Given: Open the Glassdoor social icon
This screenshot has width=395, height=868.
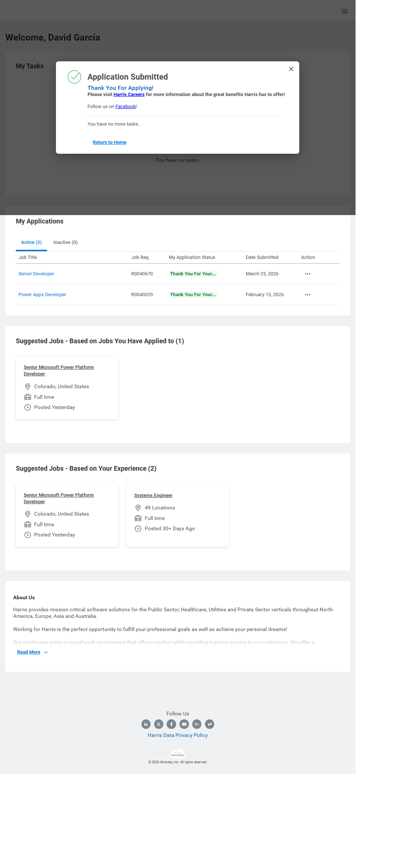Looking at the screenshot, I should click(209, 724).
